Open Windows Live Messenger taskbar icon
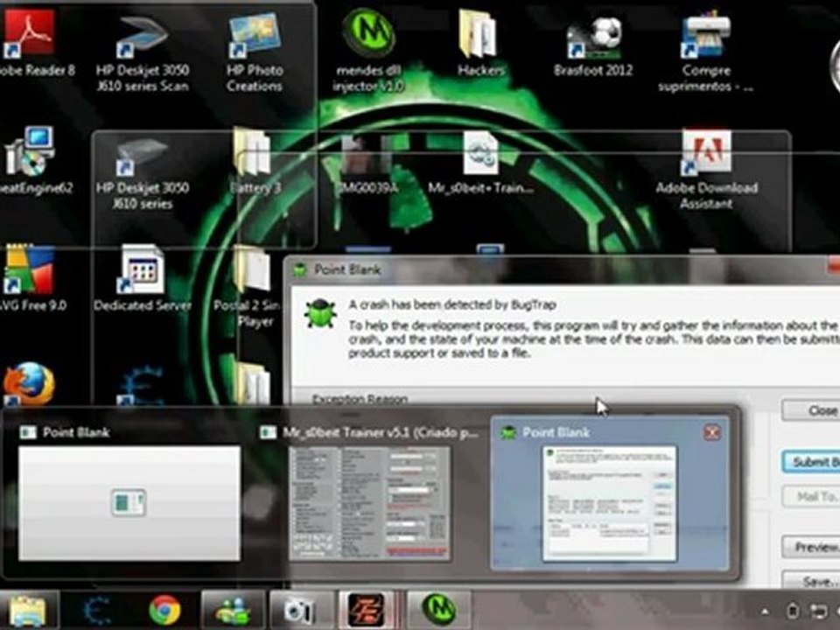This screenshot has height=630, width=840. coord(233,610)
